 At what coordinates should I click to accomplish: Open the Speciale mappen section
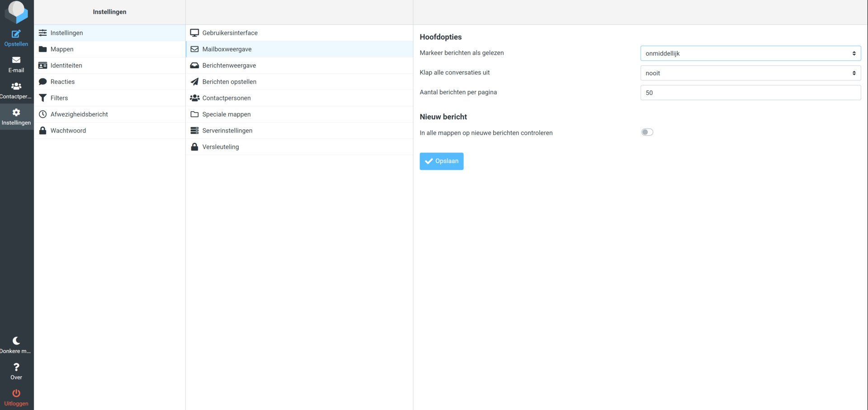(299, 114)
